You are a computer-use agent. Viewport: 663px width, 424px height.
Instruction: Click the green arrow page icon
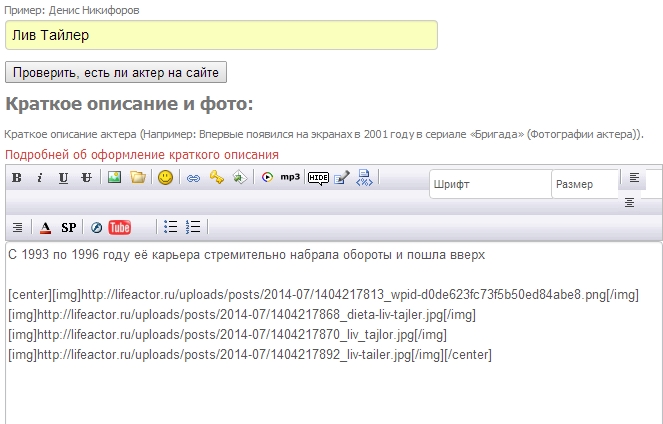(x=240, y=177)
